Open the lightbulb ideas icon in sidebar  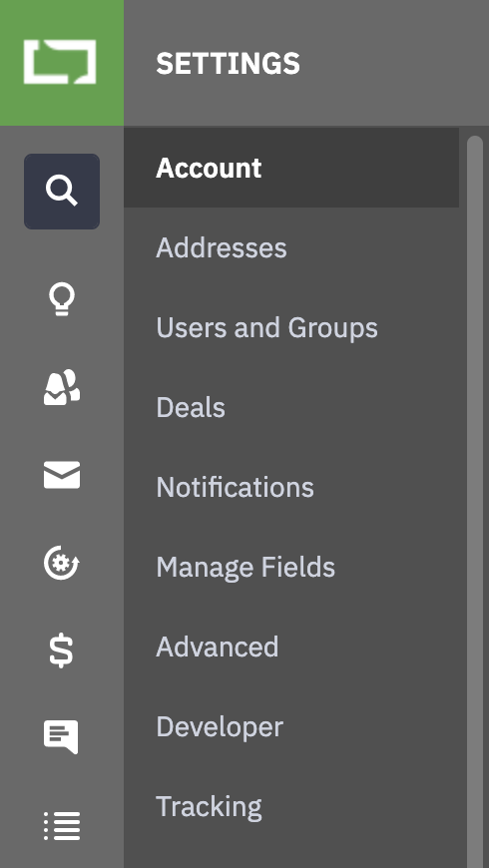coord(62,299)
